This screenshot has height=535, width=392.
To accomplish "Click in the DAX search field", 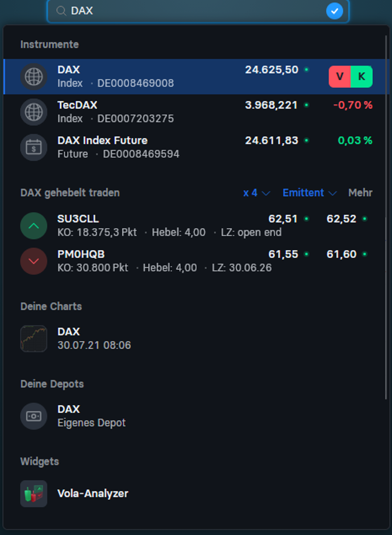I will (198, 11).
